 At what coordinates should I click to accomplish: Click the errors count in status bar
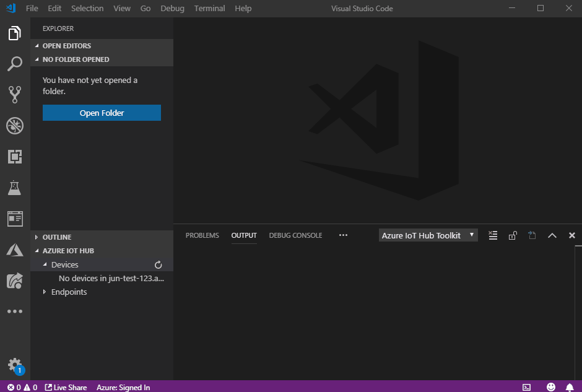pos(14,387)
